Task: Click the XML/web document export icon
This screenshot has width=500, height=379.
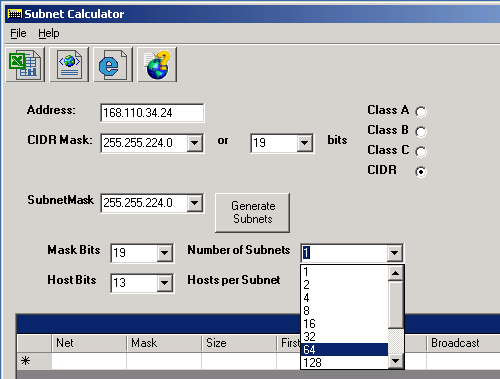Action: click(x=69, y=65)
